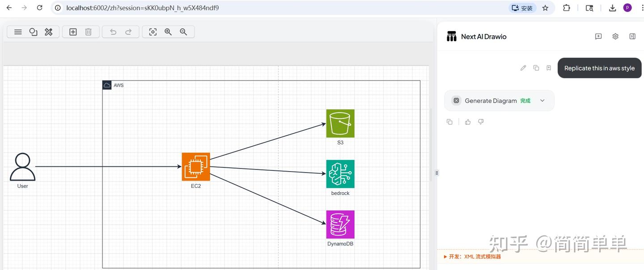Select the EC2 node on the canvas
644x270 pixels.
[x=196, y=167]
